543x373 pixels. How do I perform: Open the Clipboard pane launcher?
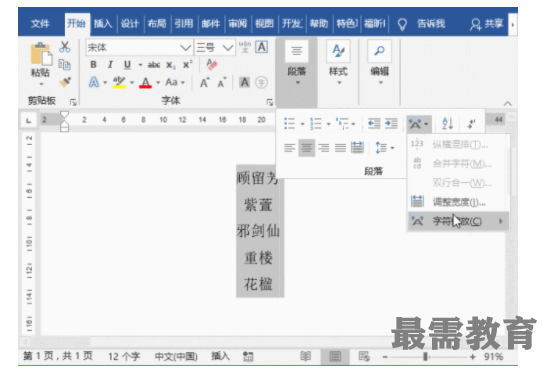73,102
